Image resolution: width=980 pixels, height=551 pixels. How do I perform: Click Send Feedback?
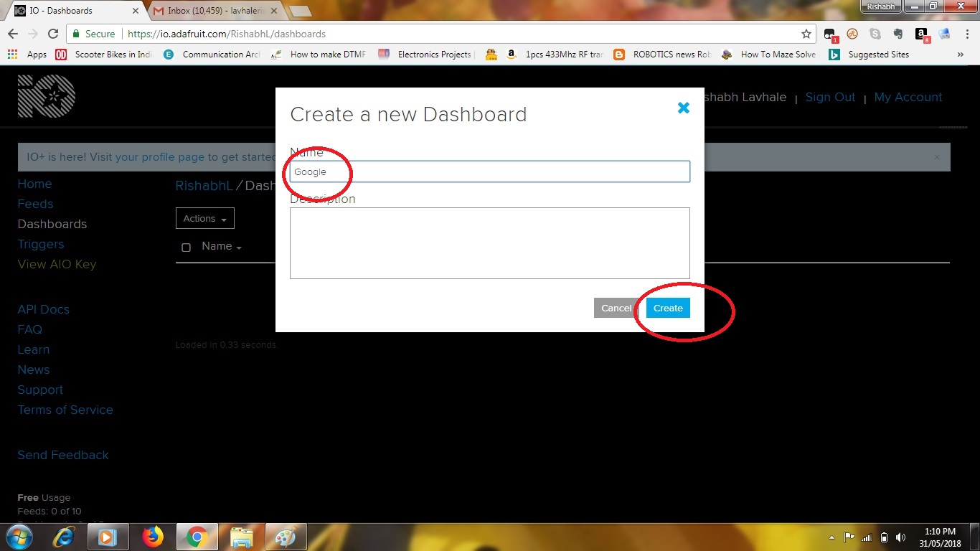pos(63,455)
